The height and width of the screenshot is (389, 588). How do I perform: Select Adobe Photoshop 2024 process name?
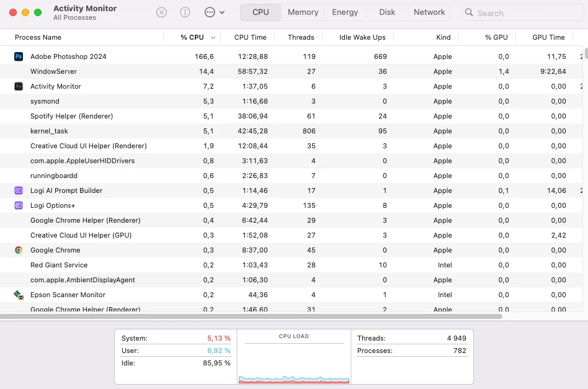(68, 56)
